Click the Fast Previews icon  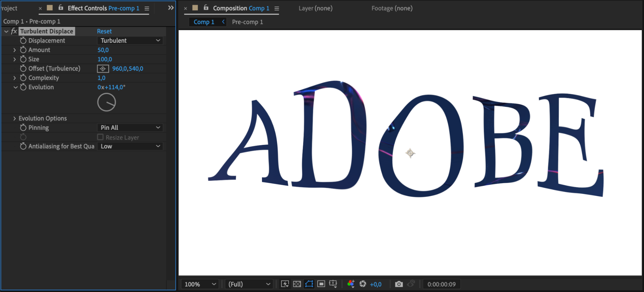(285, 284)
